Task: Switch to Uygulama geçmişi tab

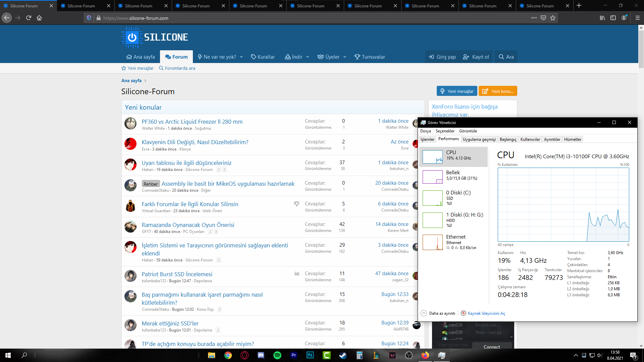Action: tap(479, 139)
